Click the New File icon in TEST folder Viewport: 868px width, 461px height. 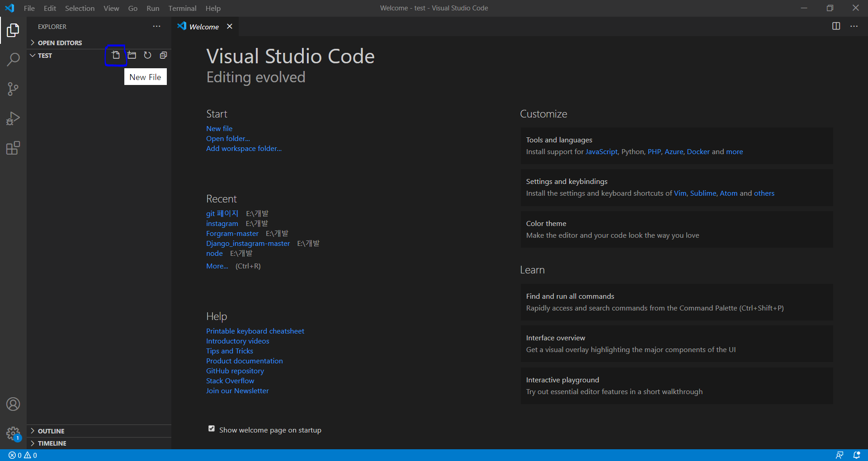pyautogui.click(x=116, y=55)
